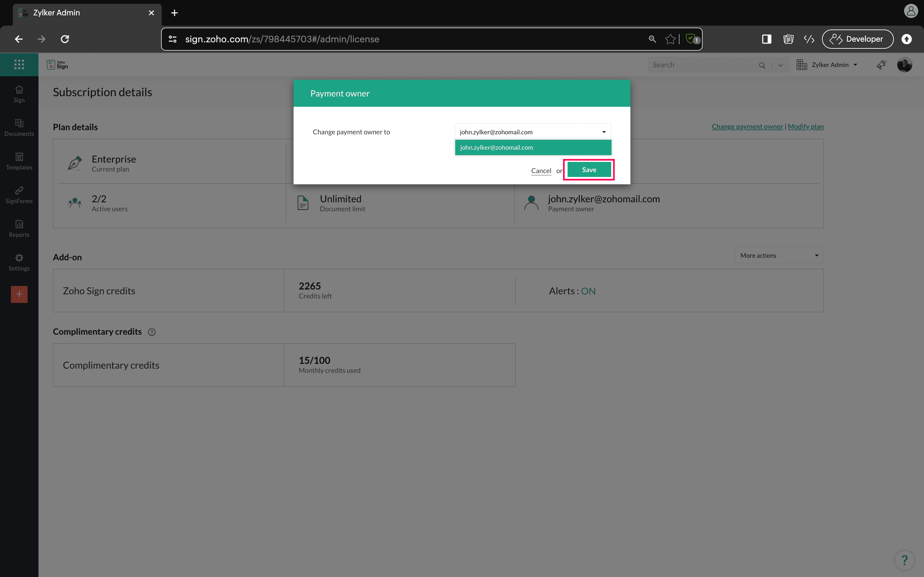Viewport: 924px width, 577px height.
Task: Click the Save button in dialog
Action: click(x=589, y=170)
